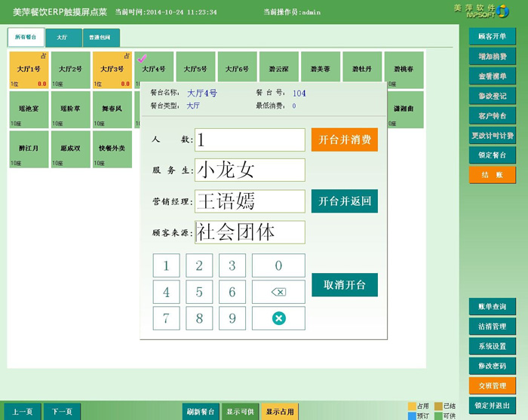Click the 开台并消费 button
Image resolution: width=528 pixels, height=420 pixels.
point(344,139)
